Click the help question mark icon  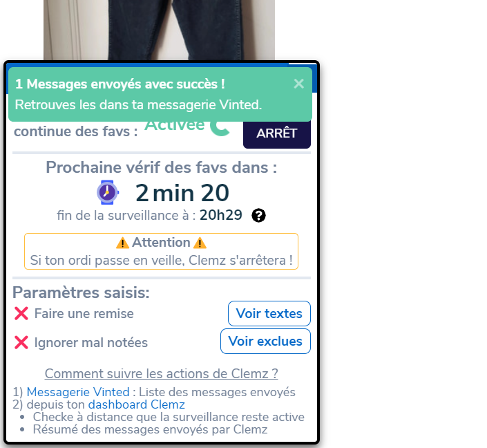click(258, 216)
